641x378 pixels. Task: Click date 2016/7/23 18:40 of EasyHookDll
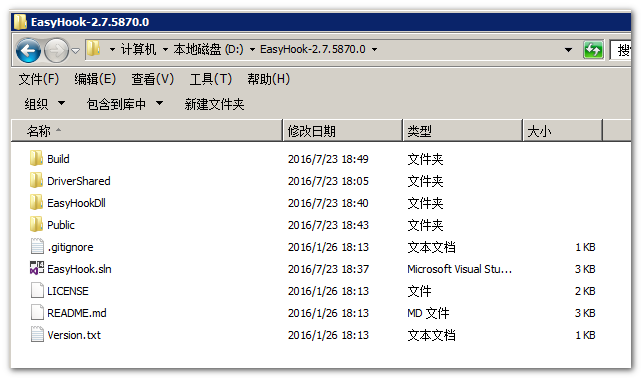click(x=328, y=203)
